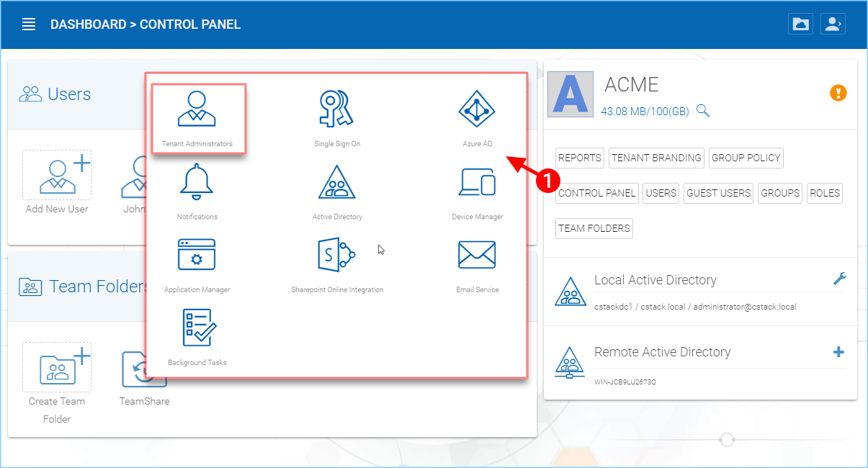Click the storage search magnifier icon
The width and height of the screenshot is (868, 468).
[703, 111]
